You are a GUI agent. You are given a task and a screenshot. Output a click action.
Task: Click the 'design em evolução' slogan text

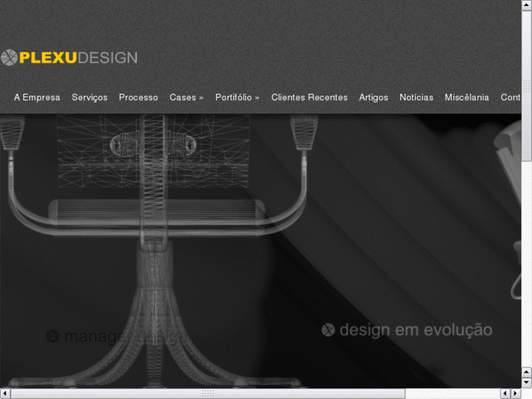click(416, 330)
